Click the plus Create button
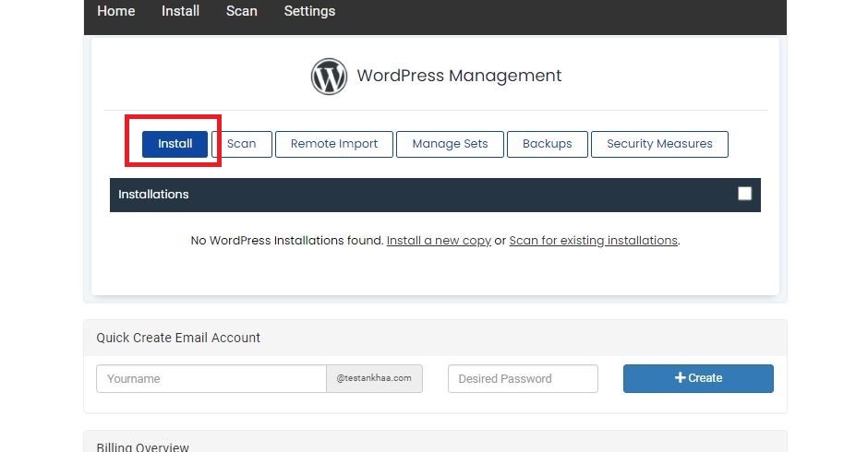 (x=698, y=378)
